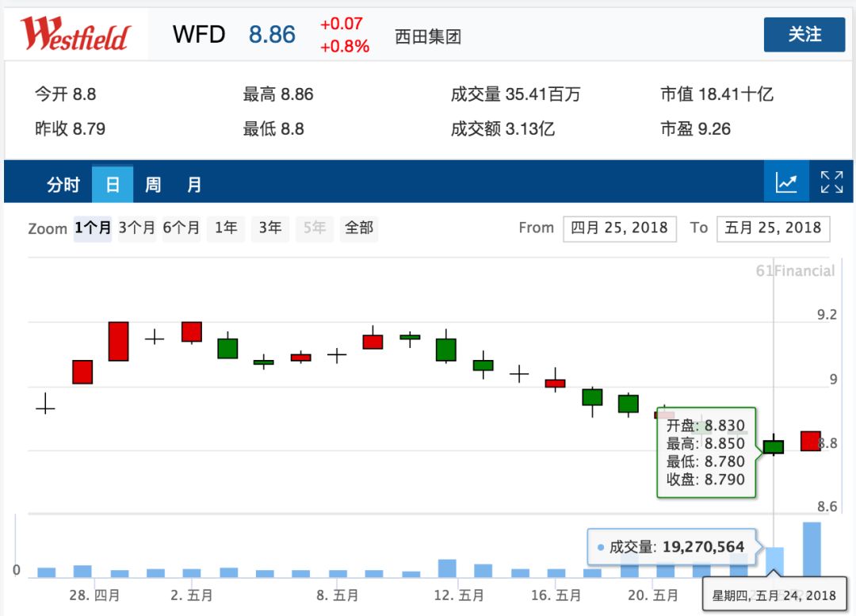Follow the stock with 关注 button

(x=804, y=34)
